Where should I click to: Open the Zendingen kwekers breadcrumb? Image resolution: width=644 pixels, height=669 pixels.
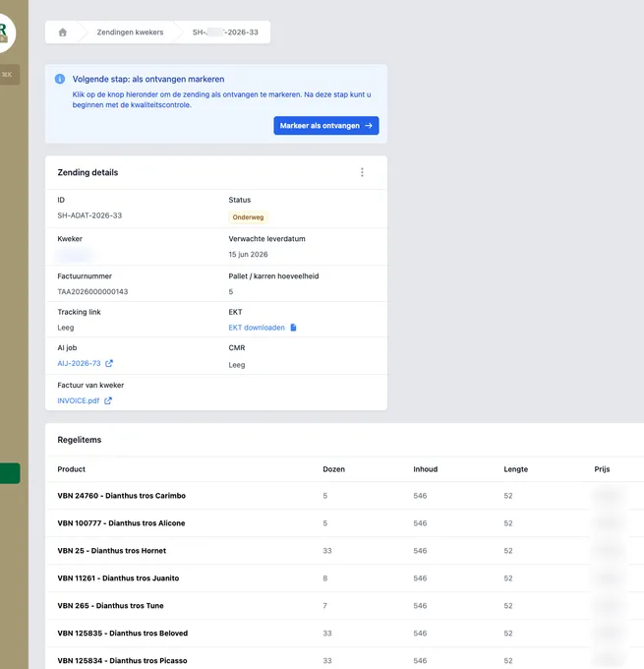130,32
